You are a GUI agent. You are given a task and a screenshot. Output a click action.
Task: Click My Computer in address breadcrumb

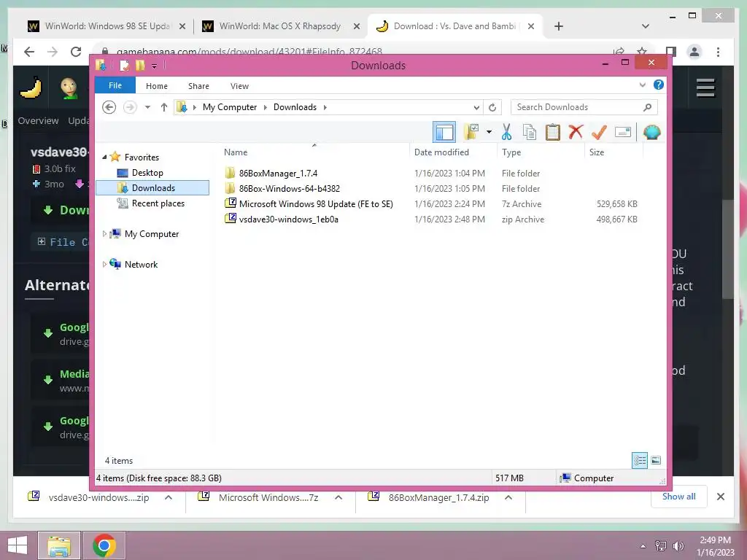[230, 107]
